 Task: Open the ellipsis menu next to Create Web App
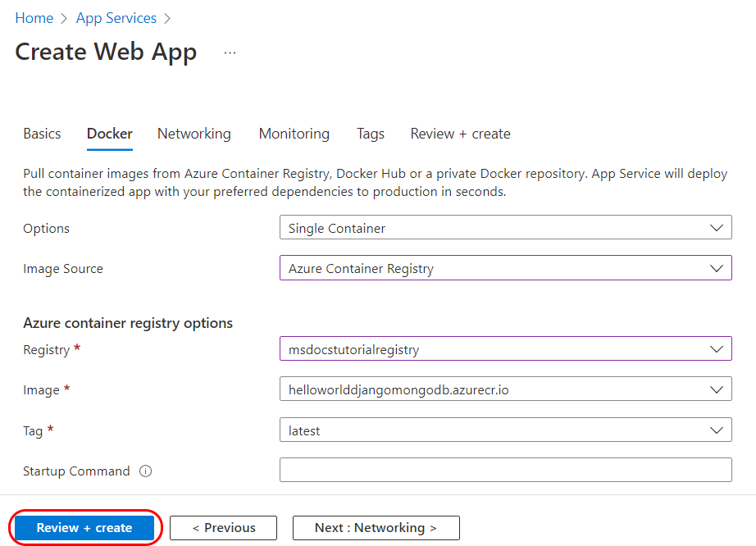coord(230,51)
